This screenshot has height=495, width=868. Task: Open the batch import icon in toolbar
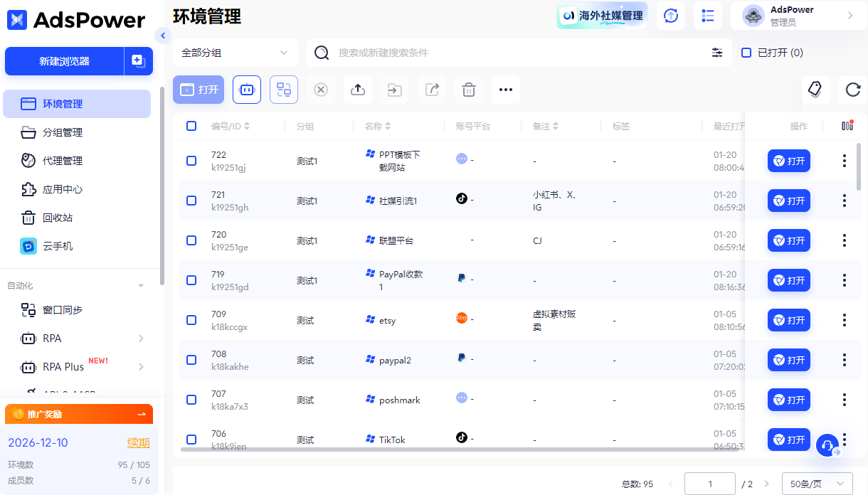click(x=357, y=90)
